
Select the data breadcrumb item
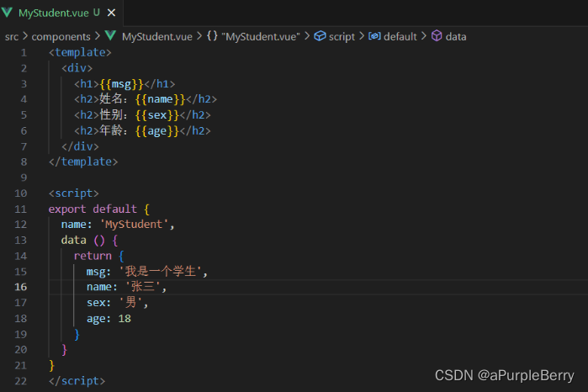click(456, 36)
